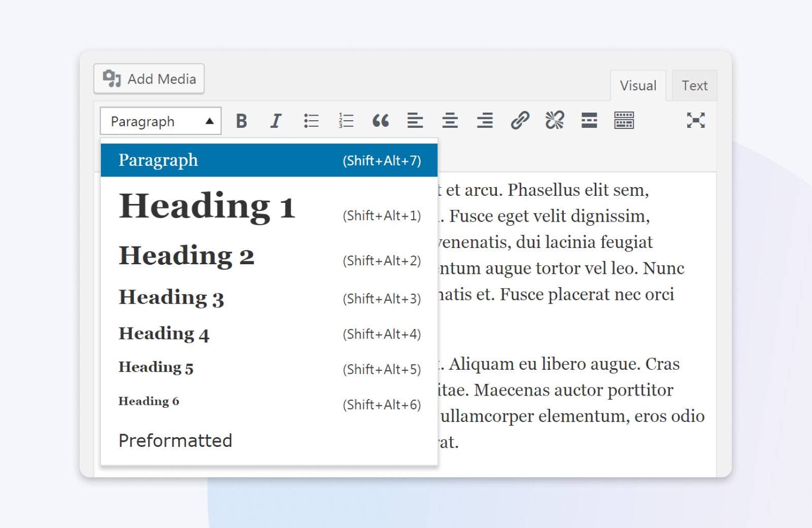
Task: Insert a bulleted list
Action: coord(311,121)
